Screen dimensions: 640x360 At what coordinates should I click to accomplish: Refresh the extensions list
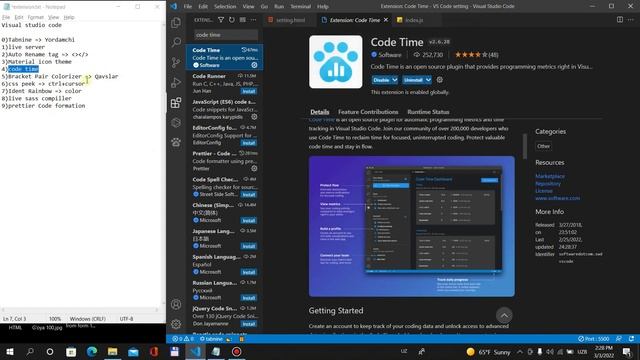tap(232, 20)
